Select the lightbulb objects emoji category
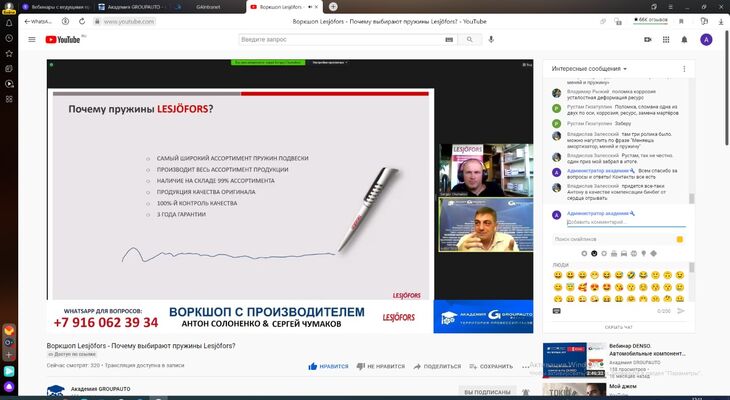This screenshot has height=400, width=730. (x=643, y=253)
